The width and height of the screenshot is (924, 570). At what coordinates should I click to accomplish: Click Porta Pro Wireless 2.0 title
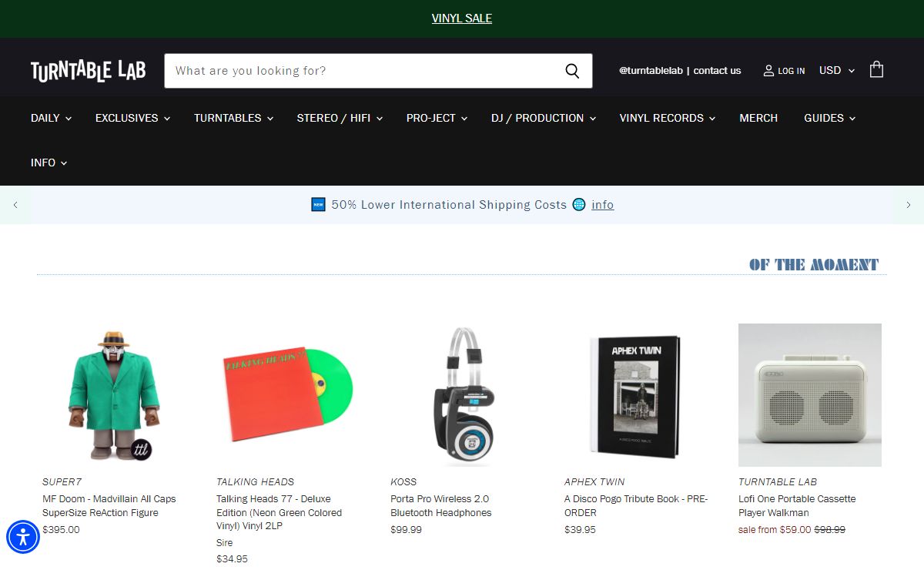(x=440, y=506)
